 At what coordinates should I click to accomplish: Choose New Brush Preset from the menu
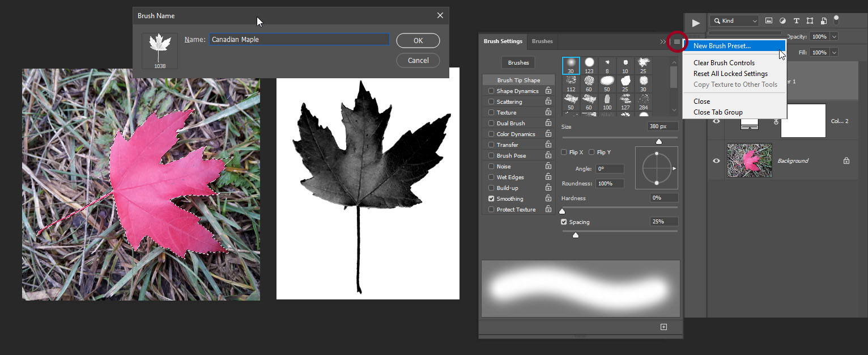point(721,45)
